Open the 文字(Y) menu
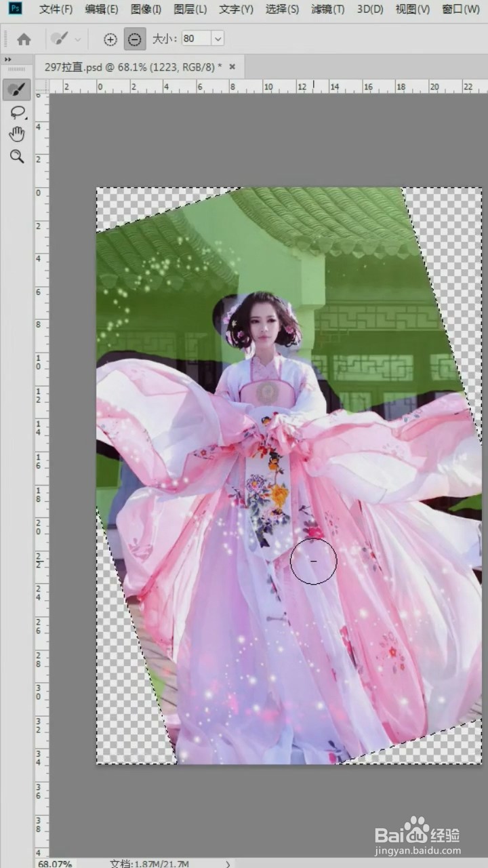Screen dimensions: 488x868 point(237,9)
